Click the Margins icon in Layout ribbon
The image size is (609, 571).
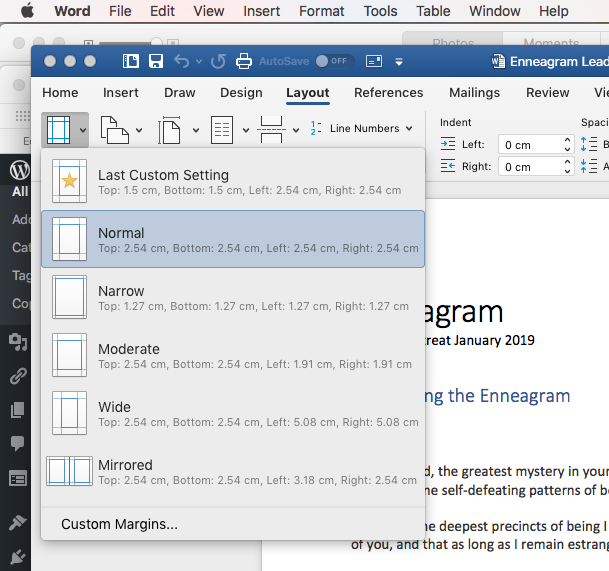coord(59,129)
